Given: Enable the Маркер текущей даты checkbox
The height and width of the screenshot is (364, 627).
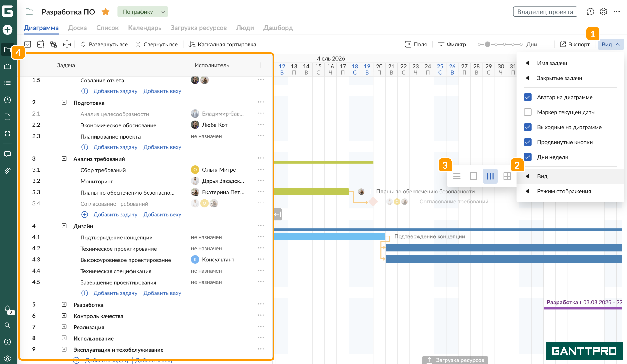Looking at the screenshot, I should [x=527, y=112].
